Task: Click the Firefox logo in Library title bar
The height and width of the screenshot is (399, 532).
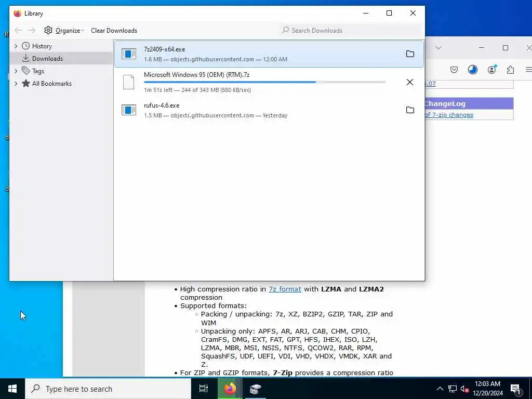Action: pyautogui.click(x=17, y=13)
